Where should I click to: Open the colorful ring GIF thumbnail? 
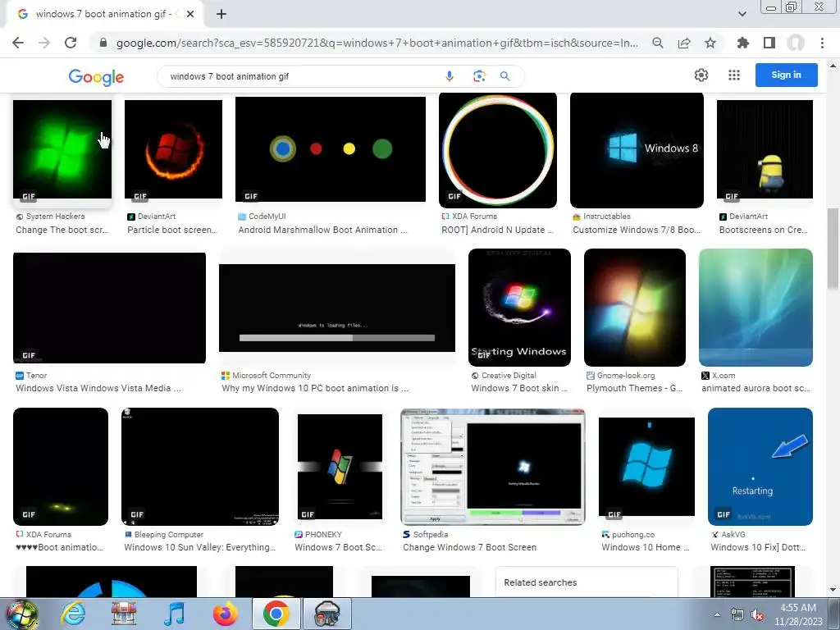click(x=498, y=150)
